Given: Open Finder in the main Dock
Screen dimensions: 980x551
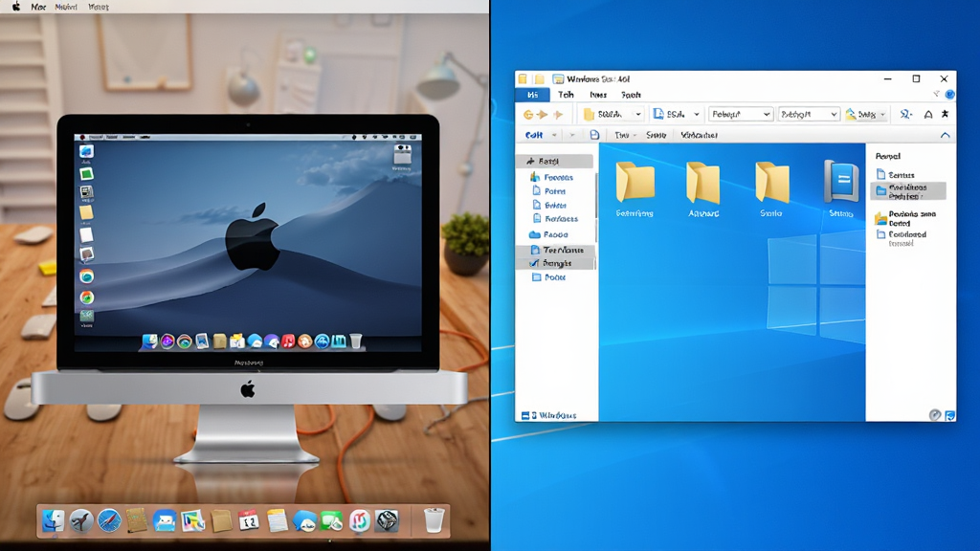Looking at the screenshot, I should 54,521.
